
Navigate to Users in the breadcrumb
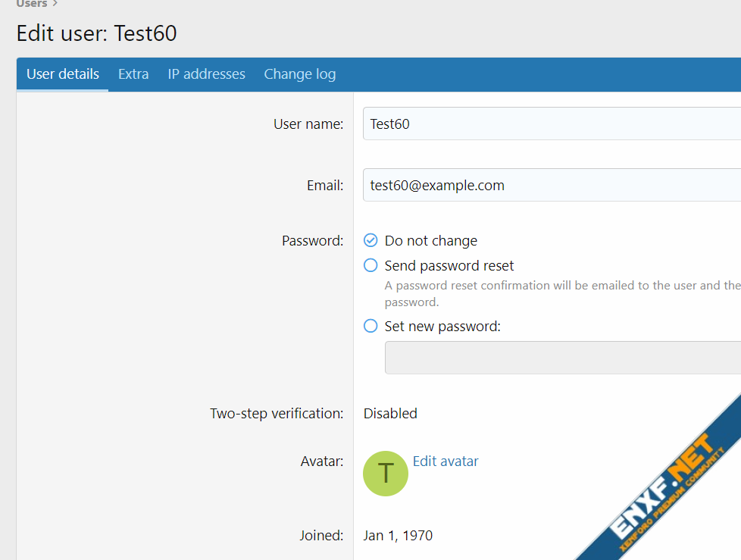point(31,4)
